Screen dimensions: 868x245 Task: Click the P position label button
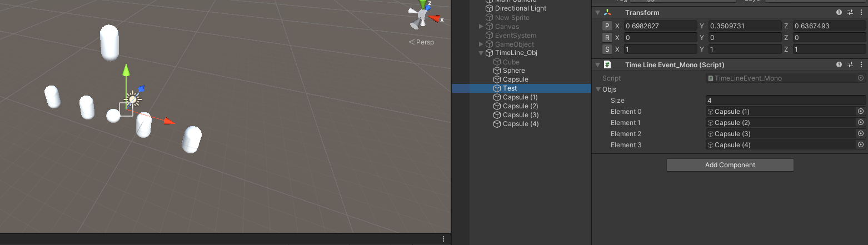pyautogui.click(x=607, y=26)
